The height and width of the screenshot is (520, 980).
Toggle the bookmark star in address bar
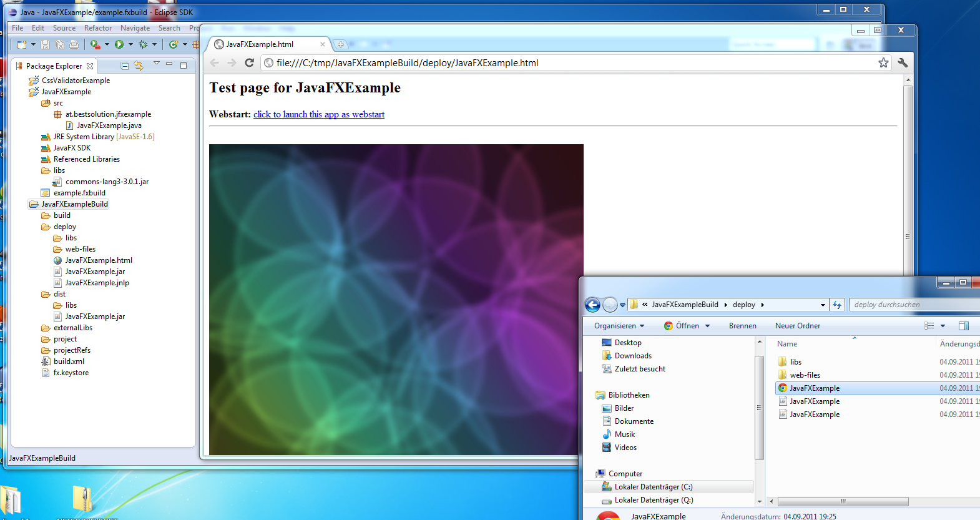pyautogui.click(x=883, y=62)
